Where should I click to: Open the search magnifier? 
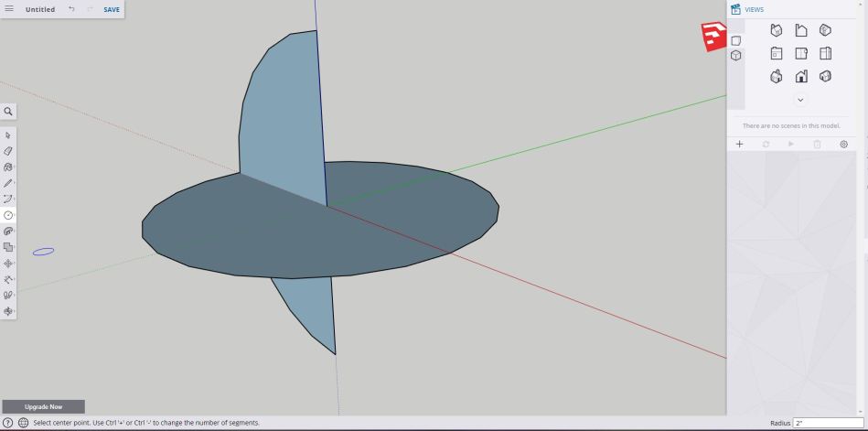(x=8, y=111)
